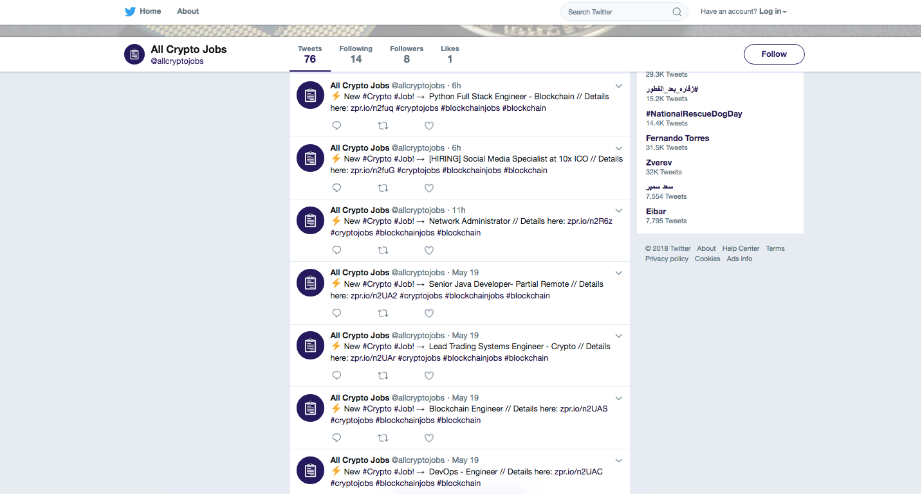Open the Eibar trending topic
The height and width of the screenshot is (494, 921).
[656, 211]
